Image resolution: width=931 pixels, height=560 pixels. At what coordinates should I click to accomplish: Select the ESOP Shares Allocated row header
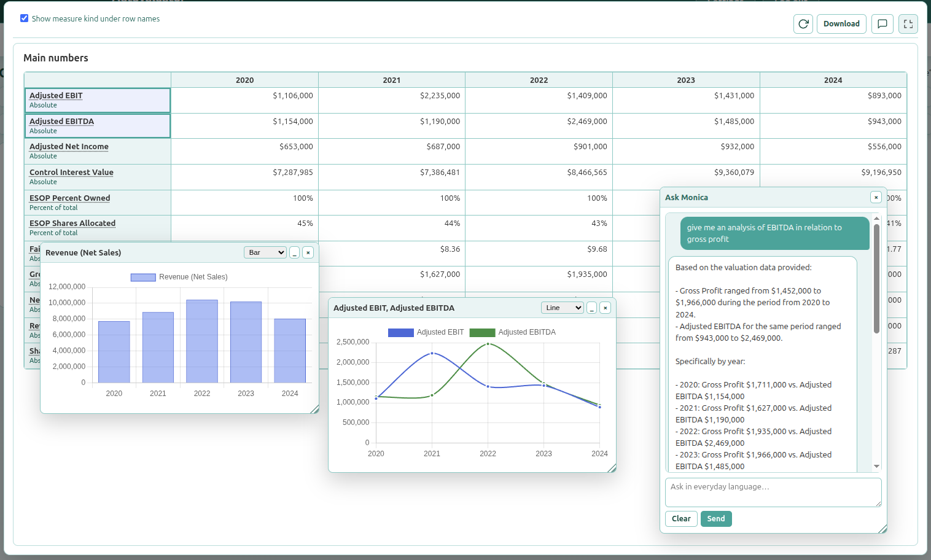tap(98, 228)
